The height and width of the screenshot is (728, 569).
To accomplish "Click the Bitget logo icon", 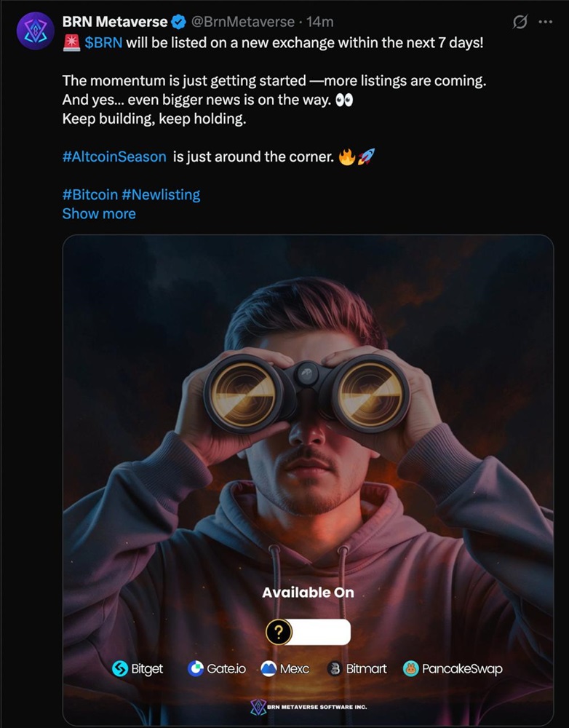I will click(120, 668).
